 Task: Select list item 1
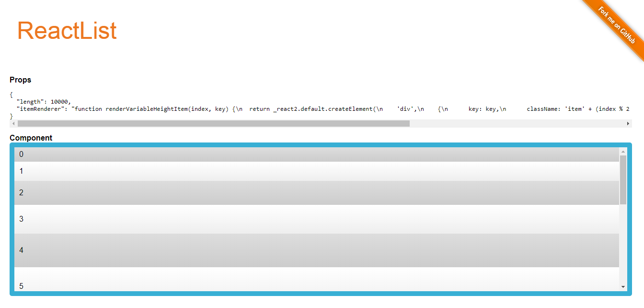click(317, 171)
